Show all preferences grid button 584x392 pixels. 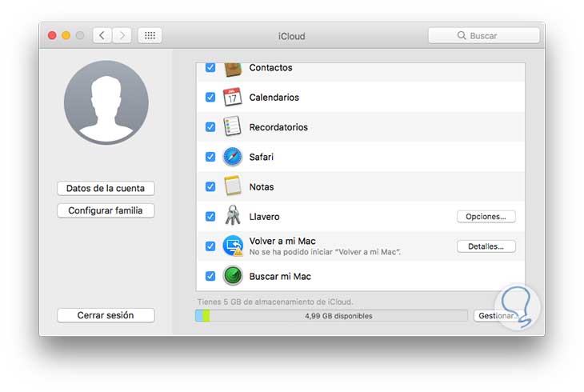coord(150,36)
